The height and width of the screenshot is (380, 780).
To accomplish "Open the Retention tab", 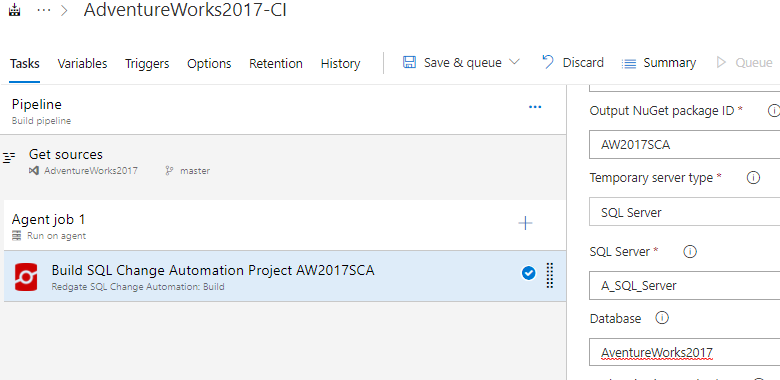I will tap(276, 64).
